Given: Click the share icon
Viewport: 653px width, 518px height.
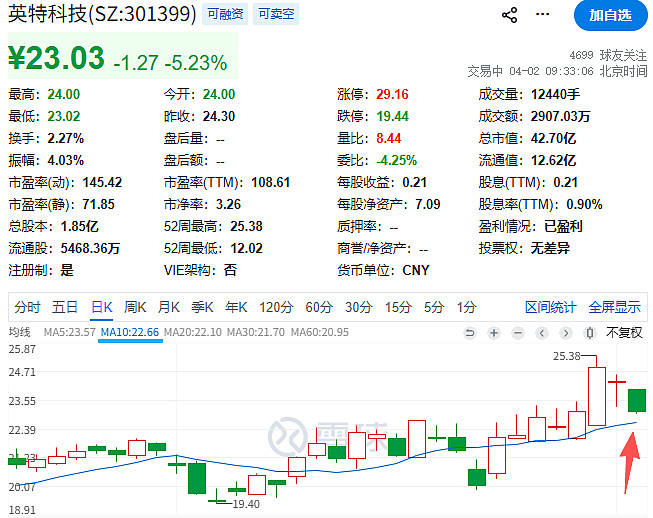Looking at the screenshot, I should click(x=509, y=15).
